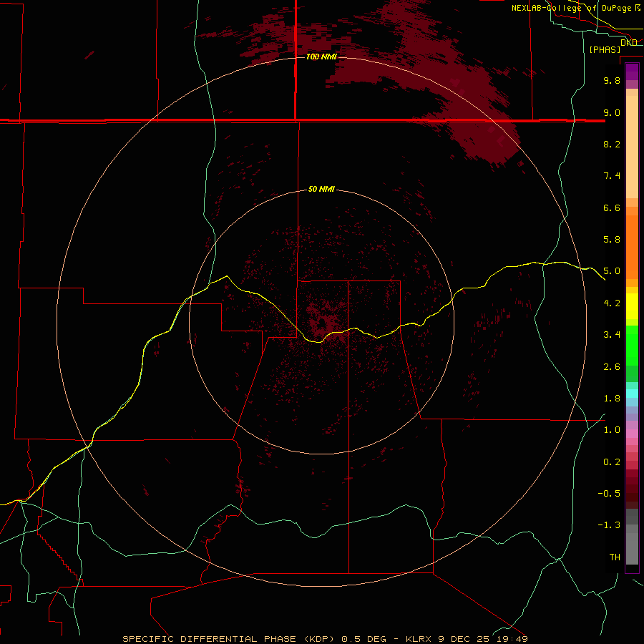Viewport: 644px width, 644px height.
Task: Click the 9.0 scale value
Action: [x=612, y=112]
